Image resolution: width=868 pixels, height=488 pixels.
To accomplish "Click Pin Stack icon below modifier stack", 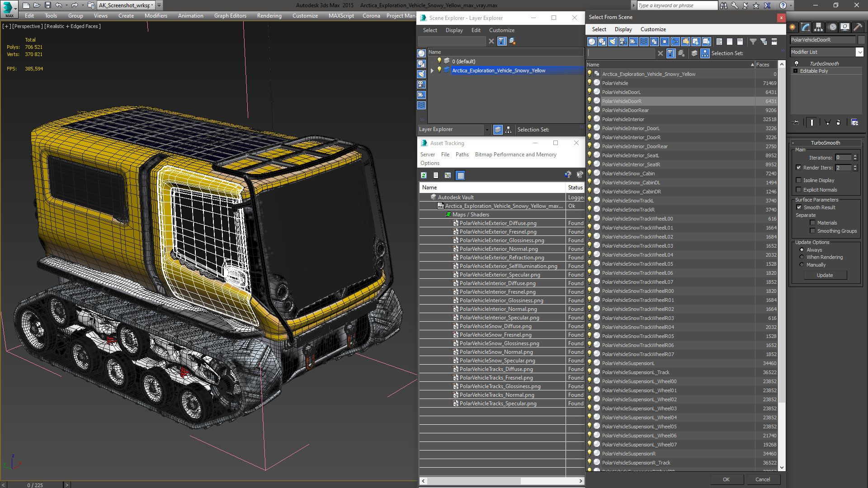I will click(x=796, y=122).
